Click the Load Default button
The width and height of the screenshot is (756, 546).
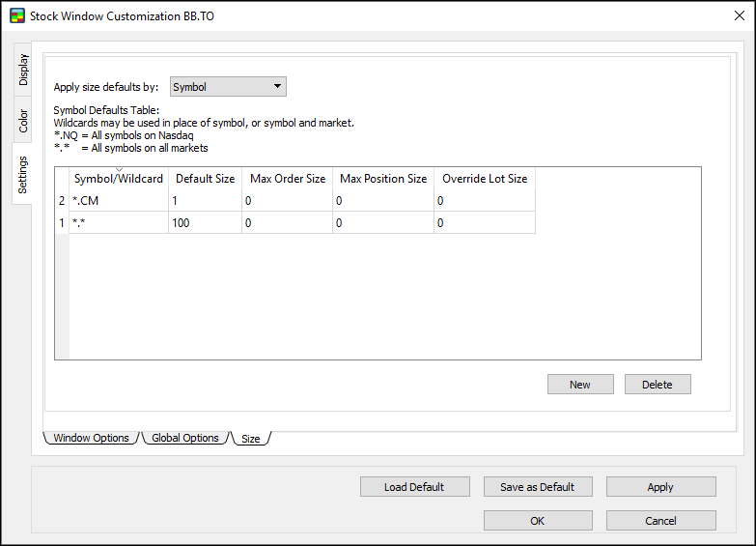tap(414, 487)
